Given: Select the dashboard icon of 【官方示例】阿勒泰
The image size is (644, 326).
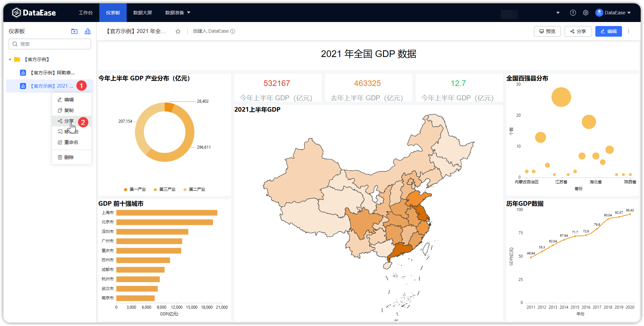Looking at the screenshot, I should coord(22,72).
